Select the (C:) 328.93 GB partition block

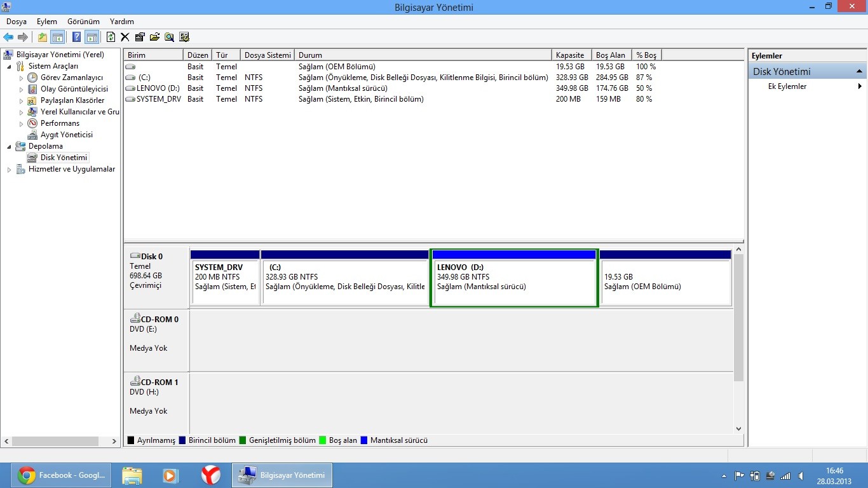(x=345, y=278)
